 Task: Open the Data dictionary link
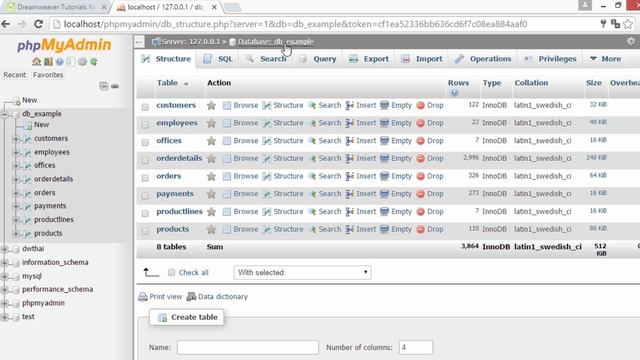point(217,297)
